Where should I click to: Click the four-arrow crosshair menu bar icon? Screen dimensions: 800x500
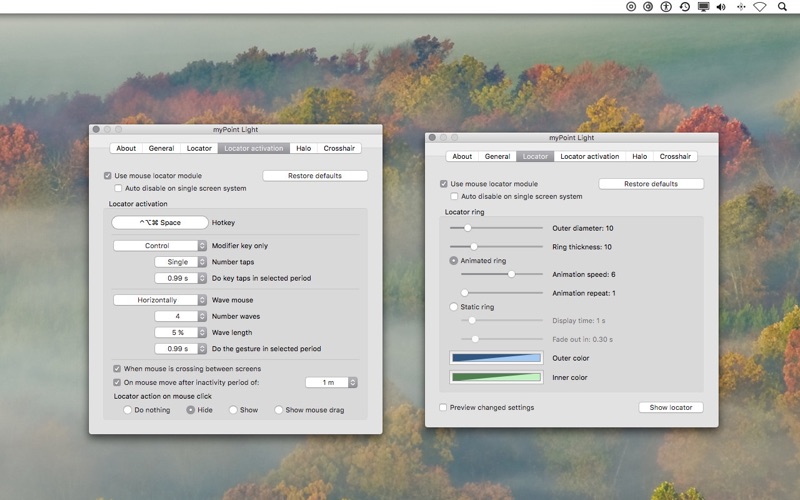click(x=741, y=7)
